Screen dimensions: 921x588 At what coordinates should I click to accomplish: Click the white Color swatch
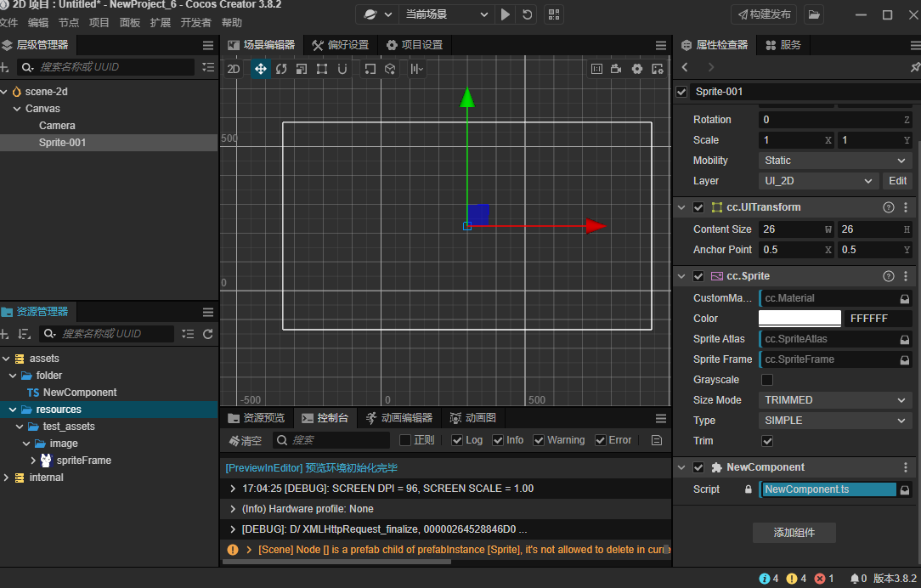pyautogui.click(x=800, y=319)
